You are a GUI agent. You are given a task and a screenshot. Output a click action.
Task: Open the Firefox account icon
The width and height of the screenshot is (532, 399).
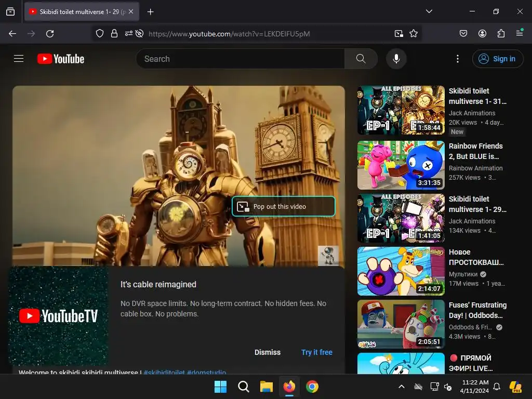[482, 33]
